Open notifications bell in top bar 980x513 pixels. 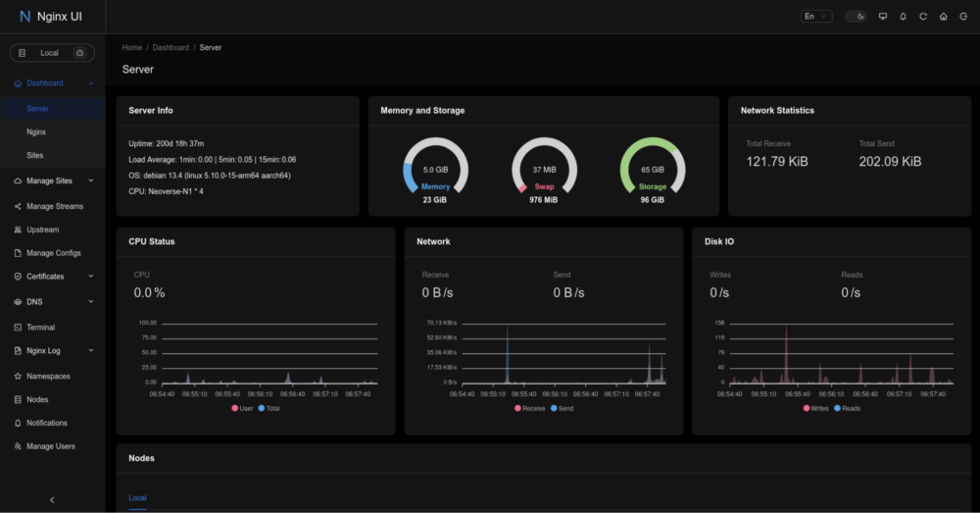[x=903, y=17]
